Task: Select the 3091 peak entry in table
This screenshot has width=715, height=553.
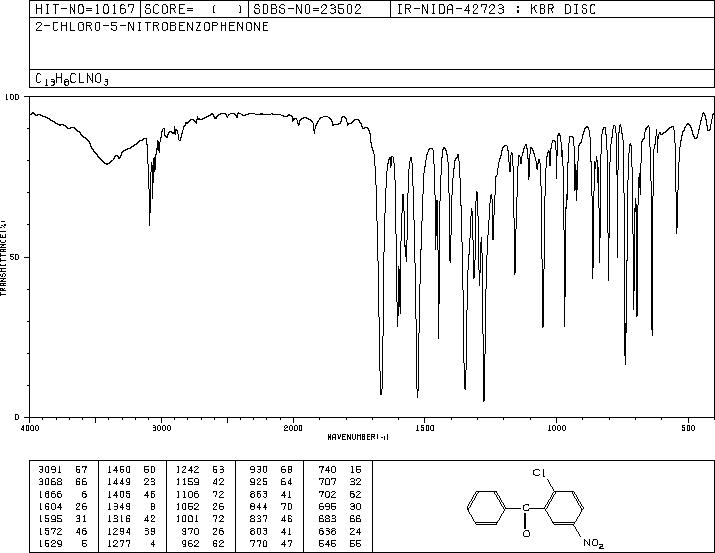Action: point(62,470)
